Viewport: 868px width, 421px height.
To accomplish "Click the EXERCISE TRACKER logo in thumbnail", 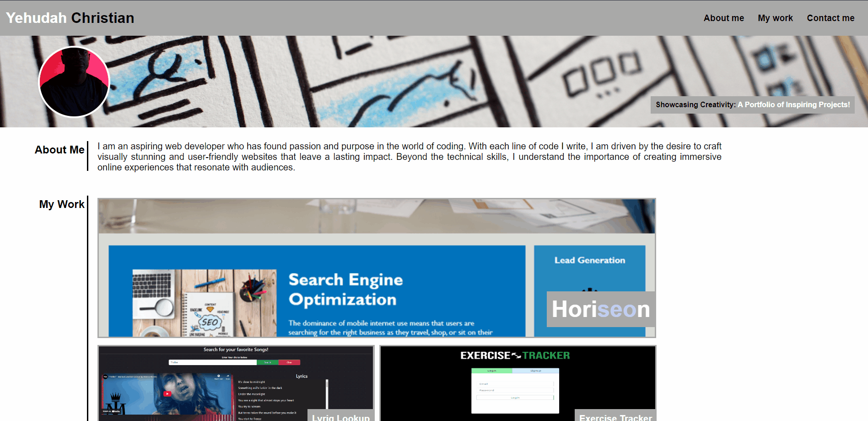I will pyautogui.click(x=515, y=355).
